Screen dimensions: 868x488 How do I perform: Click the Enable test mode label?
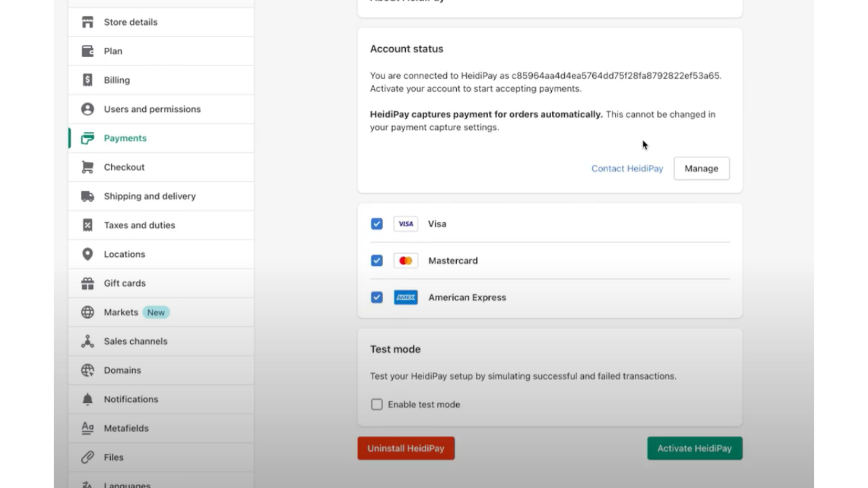coord(424,404)
